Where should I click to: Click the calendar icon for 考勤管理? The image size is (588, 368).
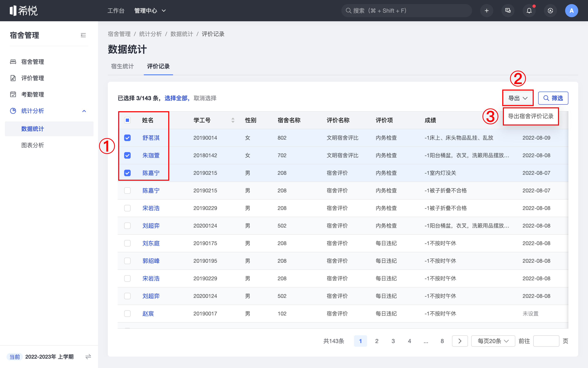pos(13,94)
